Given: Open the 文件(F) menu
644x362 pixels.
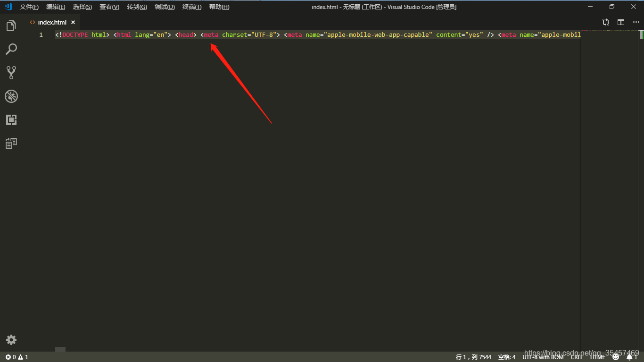Looking at the screenshot, I should 29,7.
